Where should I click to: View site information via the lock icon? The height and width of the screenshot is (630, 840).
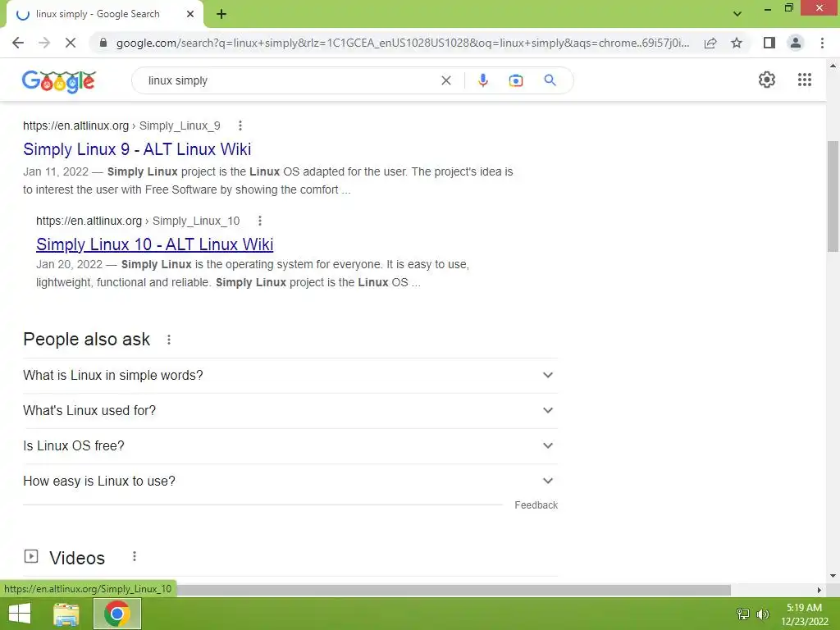coord(103,43)
